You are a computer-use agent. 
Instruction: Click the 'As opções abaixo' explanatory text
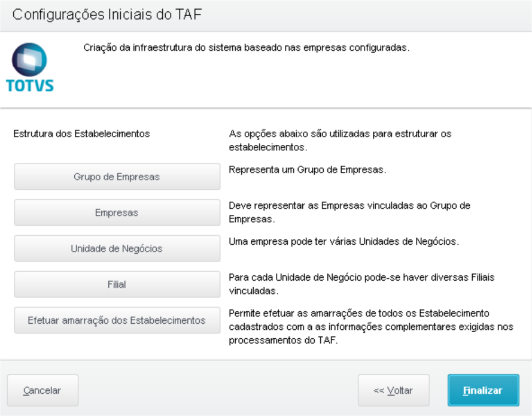coord(341,141)
